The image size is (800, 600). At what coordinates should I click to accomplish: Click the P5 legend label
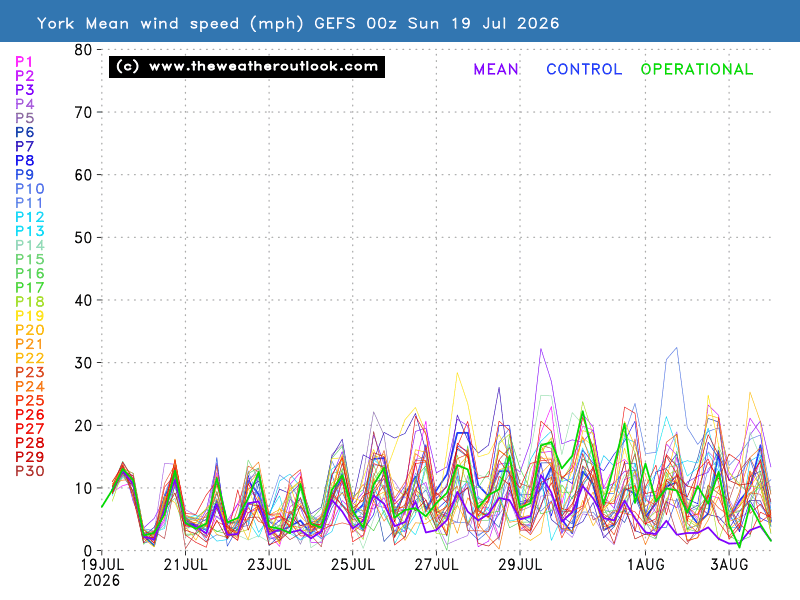pyautogui.click(x=24, y=118)
